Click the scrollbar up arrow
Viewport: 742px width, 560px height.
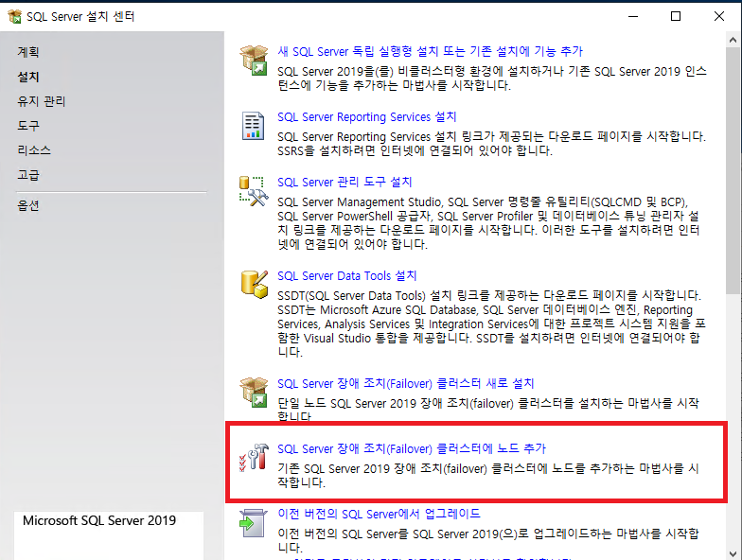pos(733,40)
